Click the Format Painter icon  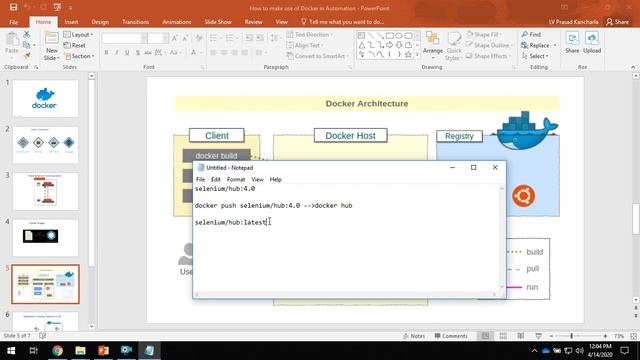tap(27, 55)
